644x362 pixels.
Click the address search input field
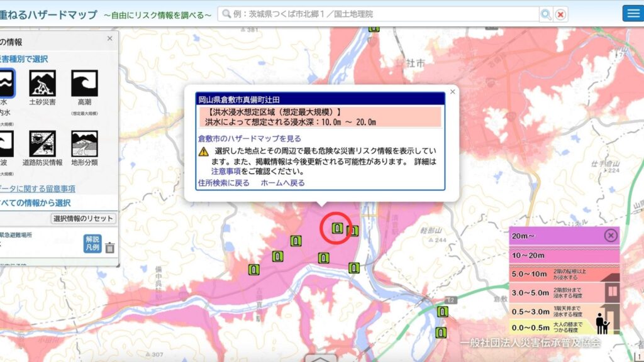click(x=377, y=14)
